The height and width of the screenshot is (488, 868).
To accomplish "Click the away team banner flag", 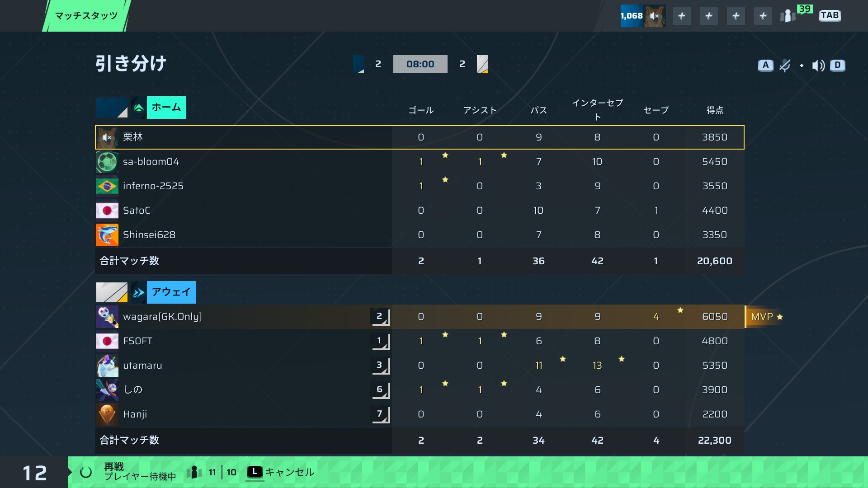I will coord(112,292).
